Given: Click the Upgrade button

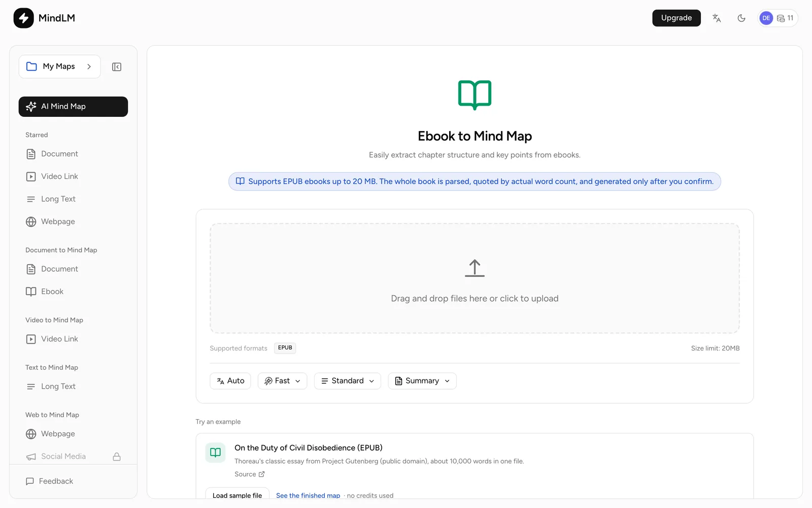Looking at the screenshot, I should [676, 18].
